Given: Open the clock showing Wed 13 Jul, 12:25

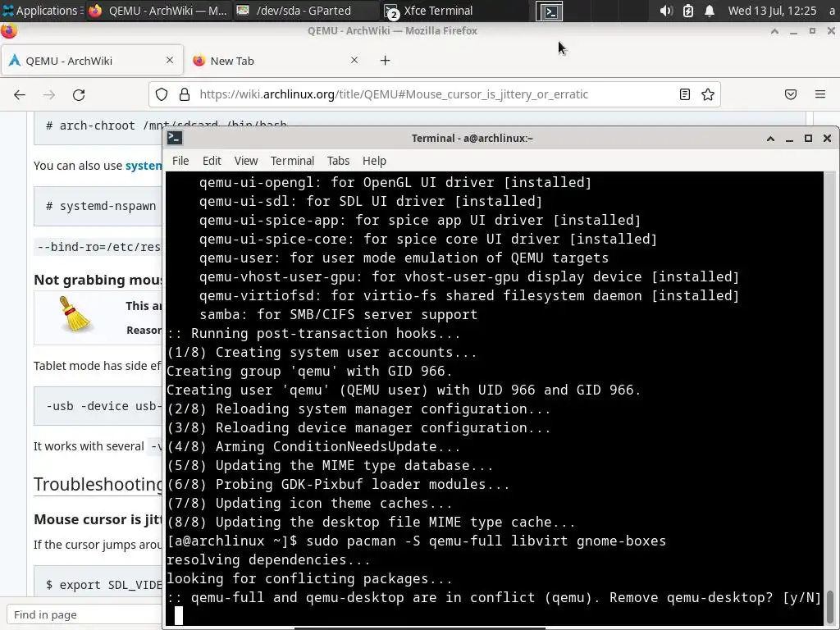Looking at the screenshot, I should coord(772,10).
